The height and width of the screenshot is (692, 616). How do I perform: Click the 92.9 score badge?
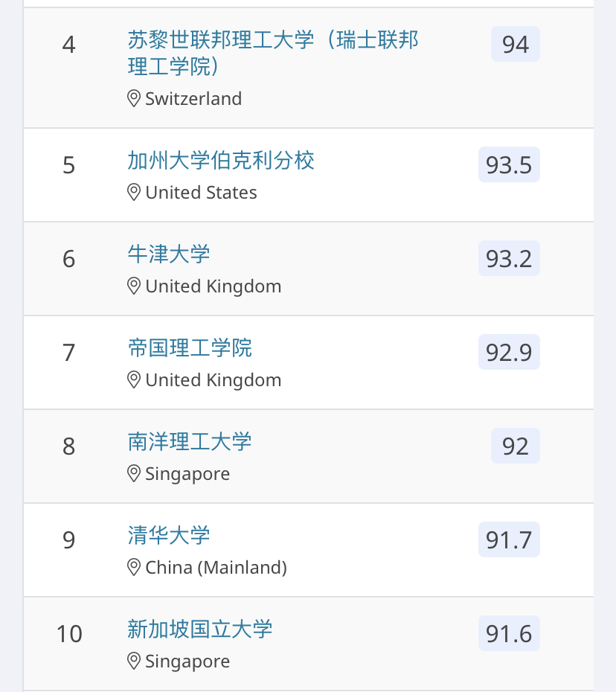pos(509,352)
